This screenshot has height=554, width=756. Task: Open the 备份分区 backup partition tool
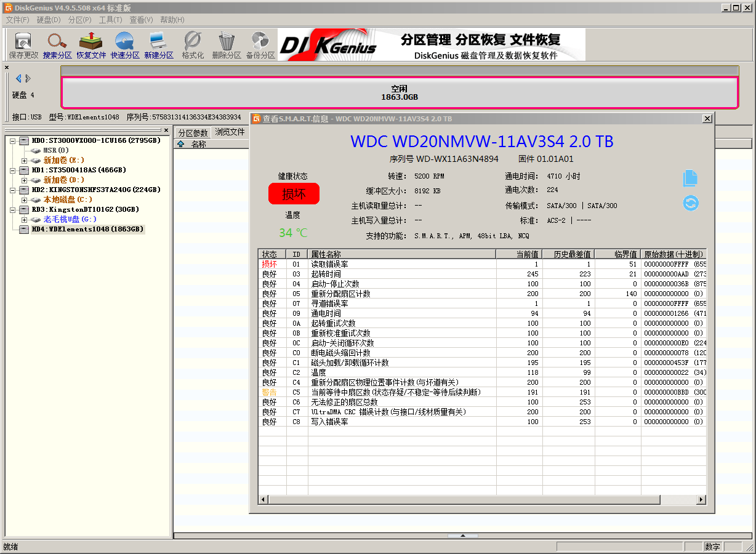tap(259, 44)
